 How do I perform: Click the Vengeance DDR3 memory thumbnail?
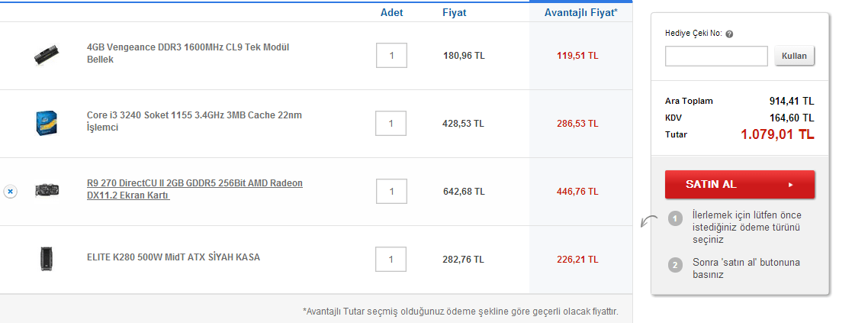[x=47, y=55]
